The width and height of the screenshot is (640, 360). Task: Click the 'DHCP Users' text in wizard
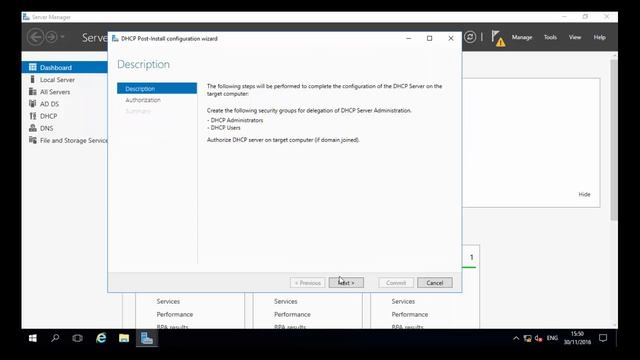point(225,128)
